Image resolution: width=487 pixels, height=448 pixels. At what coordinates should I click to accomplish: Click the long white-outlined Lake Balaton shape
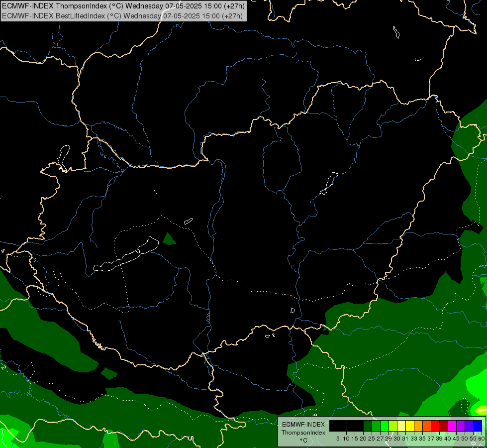coord(126,257)
